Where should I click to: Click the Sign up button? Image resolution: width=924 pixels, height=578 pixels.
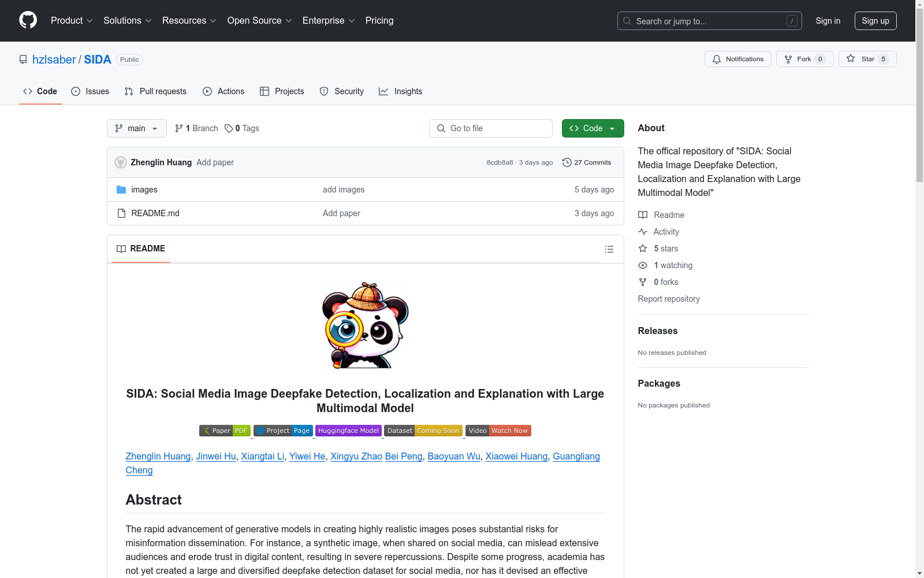pos(875,21)
